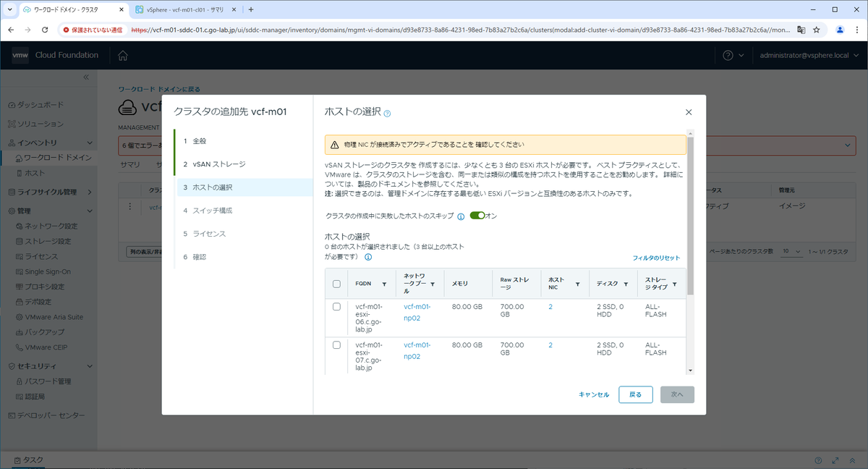Open the help icon beside ホストの選択 title
Viewport: 868px width, 469px height.
(388, 114)
